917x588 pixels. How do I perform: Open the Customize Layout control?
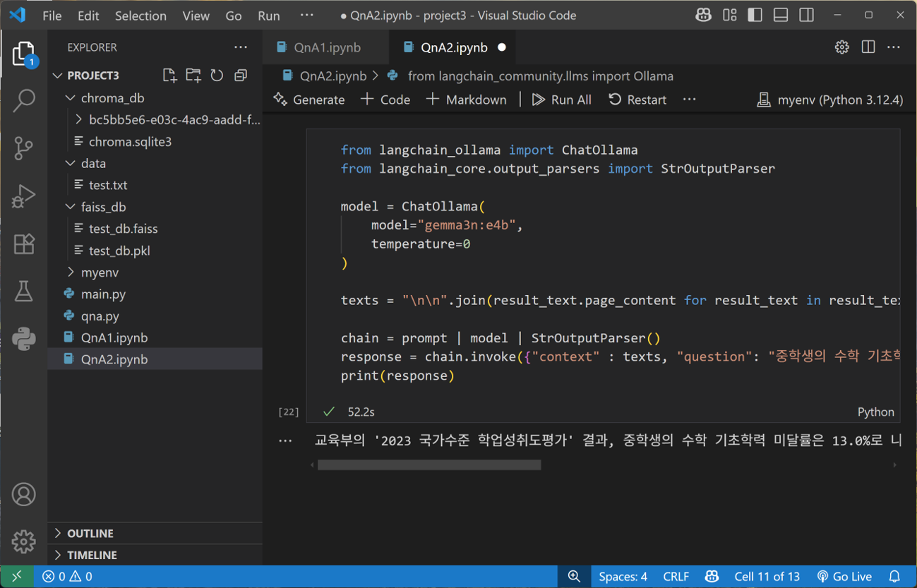coord(729,15)
